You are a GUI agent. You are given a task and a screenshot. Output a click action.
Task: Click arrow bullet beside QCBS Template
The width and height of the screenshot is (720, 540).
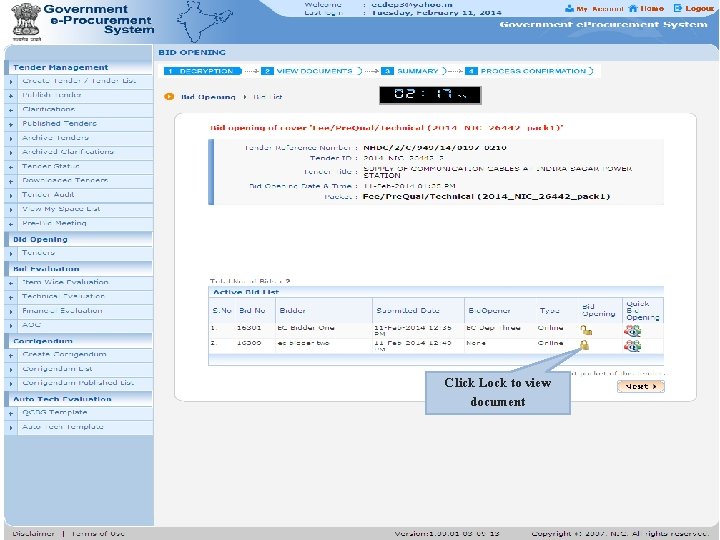[x=11, y=413]
